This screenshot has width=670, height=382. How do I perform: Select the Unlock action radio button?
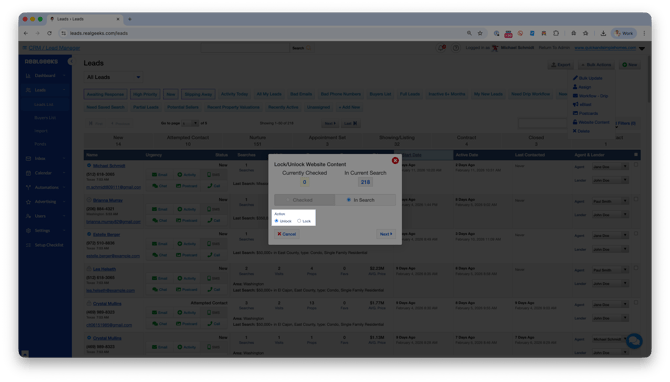point(276,221)
